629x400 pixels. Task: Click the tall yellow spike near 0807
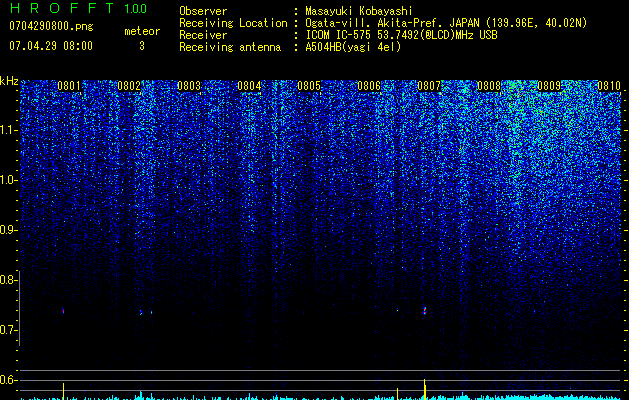click(x=424, y=389)
